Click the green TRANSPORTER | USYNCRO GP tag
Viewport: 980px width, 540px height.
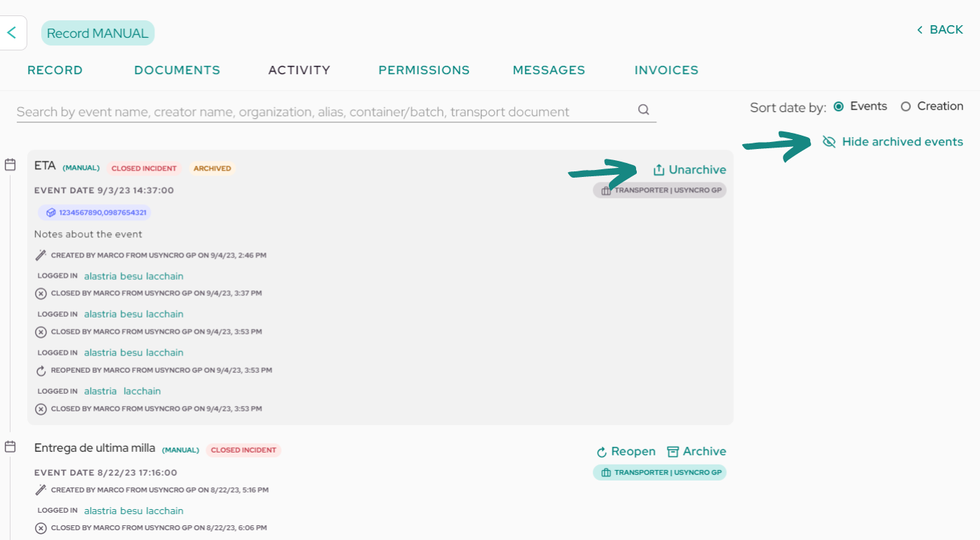click(x=660, y=473)
